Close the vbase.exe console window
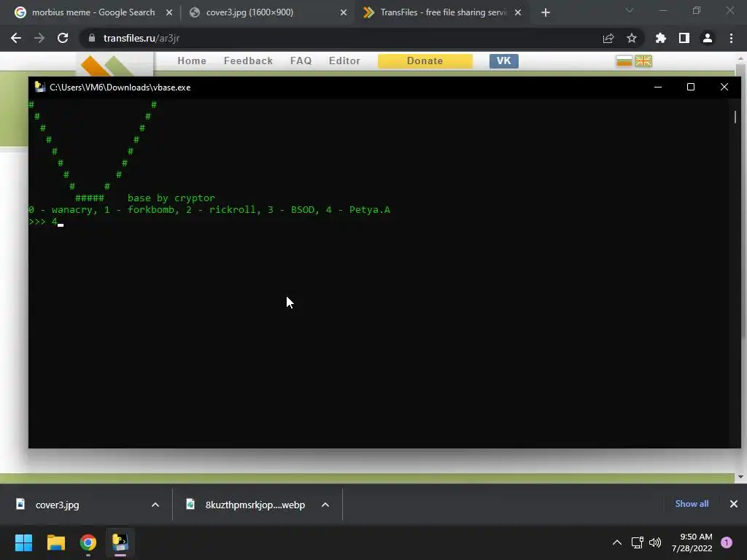The width and height of the screenshot is (747, 560). (x=724, y=87)
